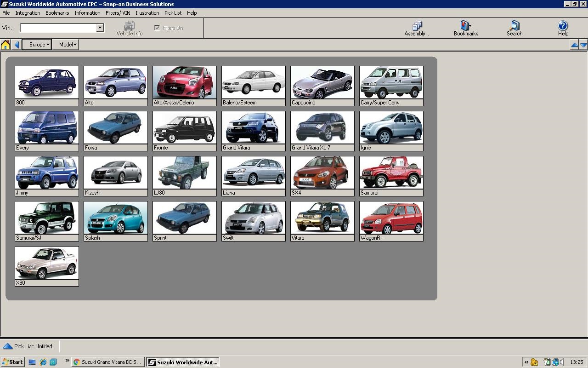Open the Model dropdown
Screen dimensions: 588x368
tap(65, 45)
